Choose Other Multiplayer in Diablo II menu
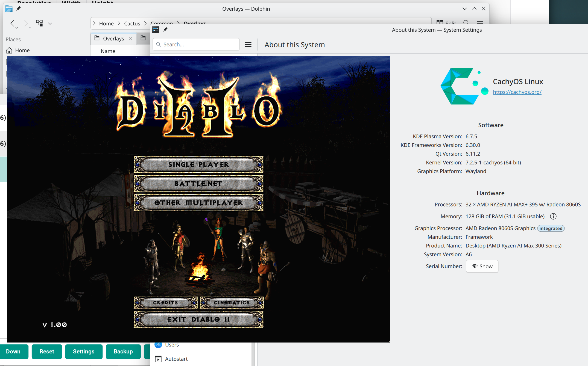The image size is (588, 366). (198, 203)
